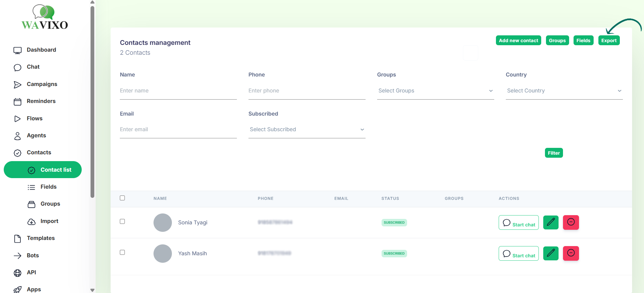Viewport: 644px width, 293px height.
Task: Click the Add new contact button
Action: [x=518, y=40]
